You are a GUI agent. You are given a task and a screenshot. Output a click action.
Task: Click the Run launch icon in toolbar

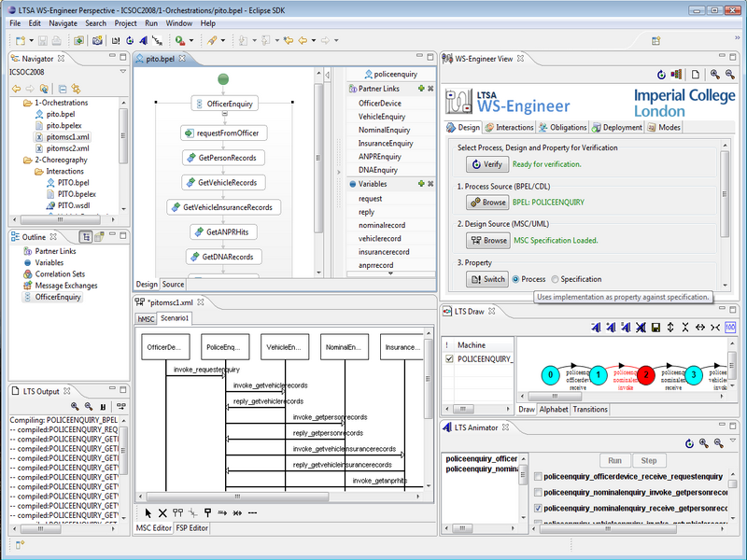180,40
